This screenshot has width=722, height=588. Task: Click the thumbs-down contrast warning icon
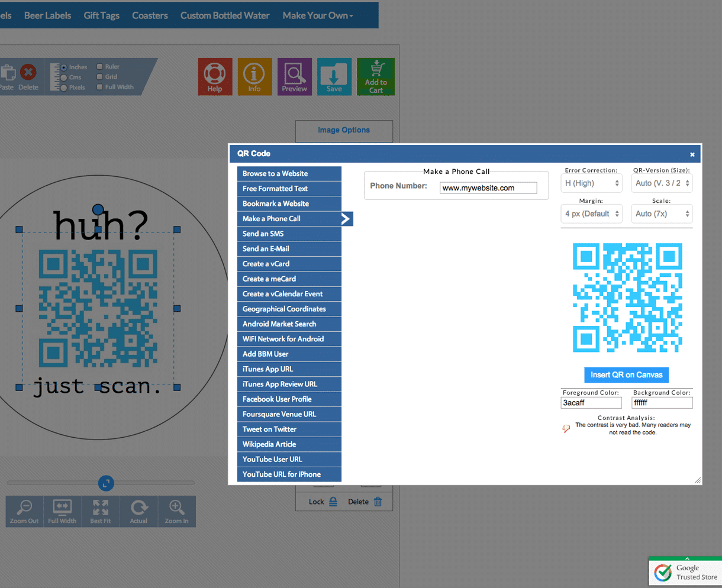(x=566, y=428)
